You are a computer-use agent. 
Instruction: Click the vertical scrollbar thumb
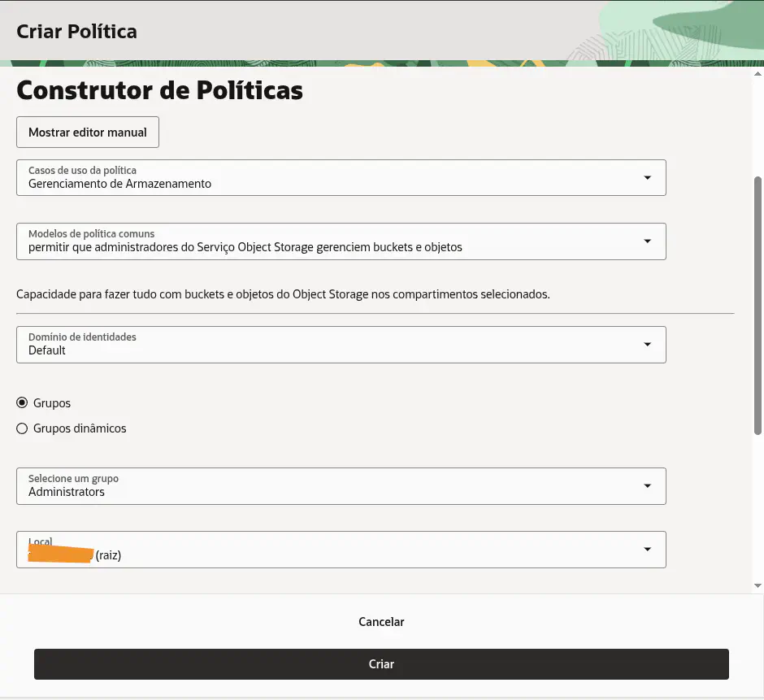(757, 305)
